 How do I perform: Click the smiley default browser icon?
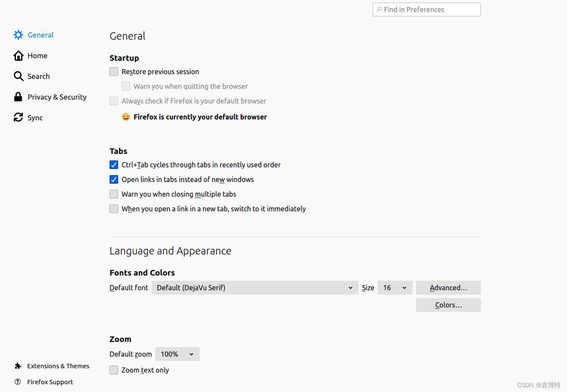click(x=126, y=117)
